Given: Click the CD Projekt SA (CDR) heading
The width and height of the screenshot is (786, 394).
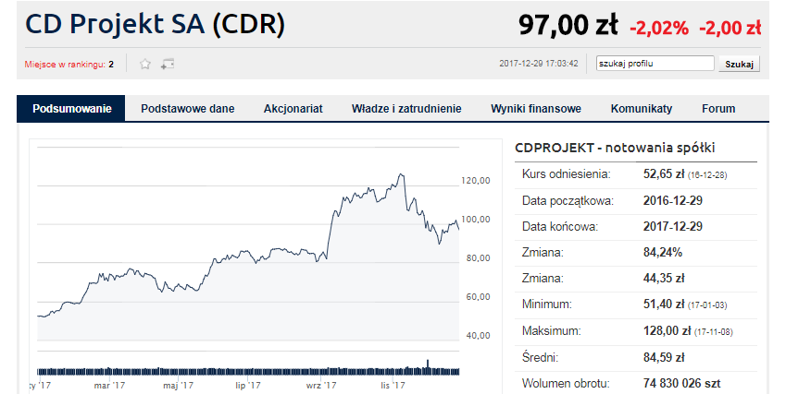Looking at the screenshot, I should (155, 24).
